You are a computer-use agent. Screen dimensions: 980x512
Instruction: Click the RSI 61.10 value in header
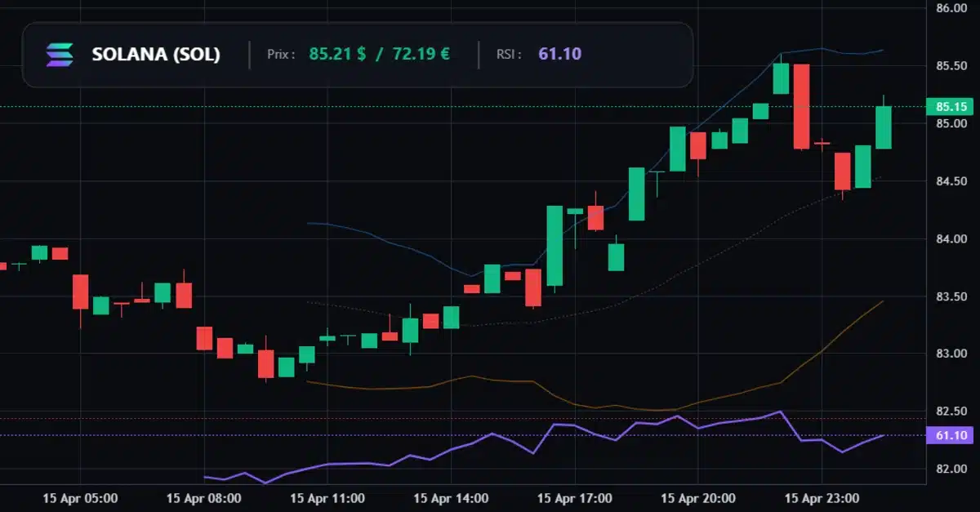click(x=559, y=55)
